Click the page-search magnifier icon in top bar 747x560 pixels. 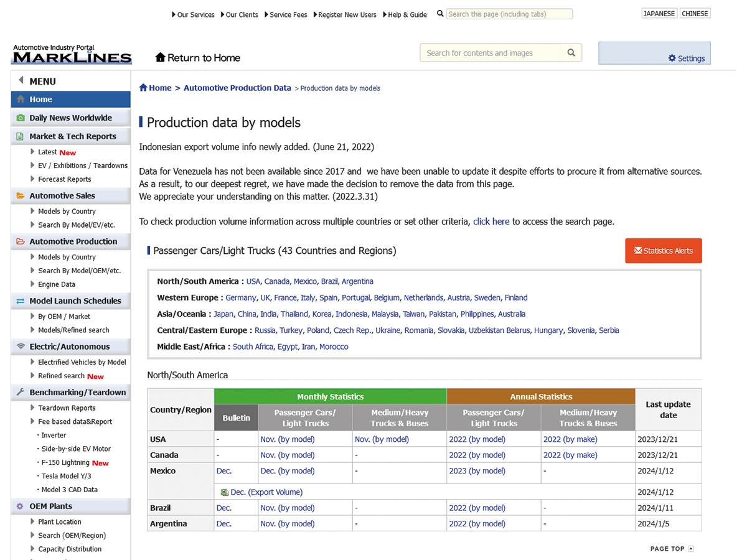[441, 14]
